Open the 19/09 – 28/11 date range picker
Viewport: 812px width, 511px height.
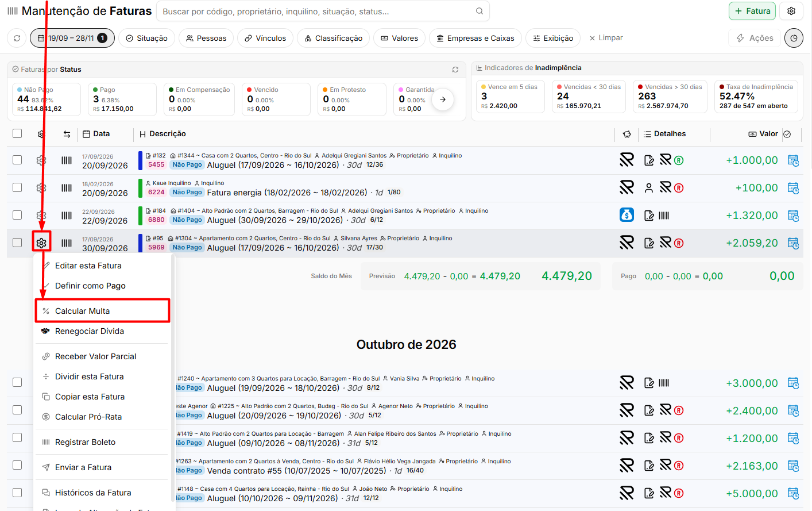pos(72,38)
